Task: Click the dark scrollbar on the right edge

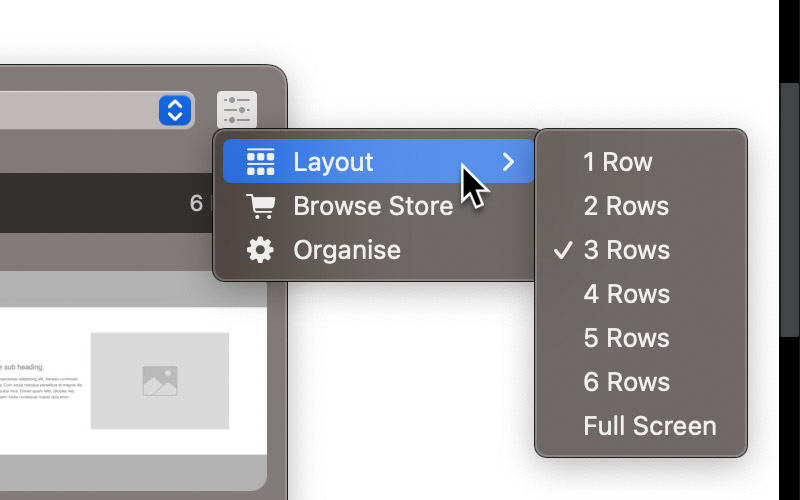Action: tap(790, 209)
